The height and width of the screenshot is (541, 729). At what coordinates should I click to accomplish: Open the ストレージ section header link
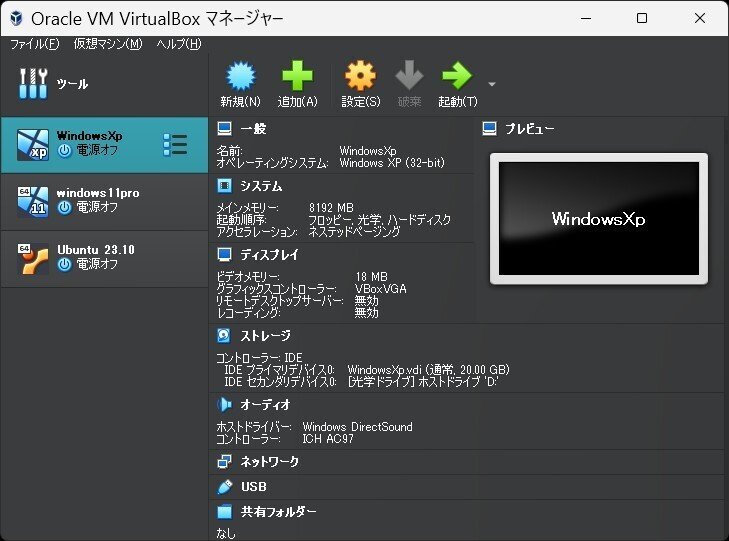coord(265,336)
